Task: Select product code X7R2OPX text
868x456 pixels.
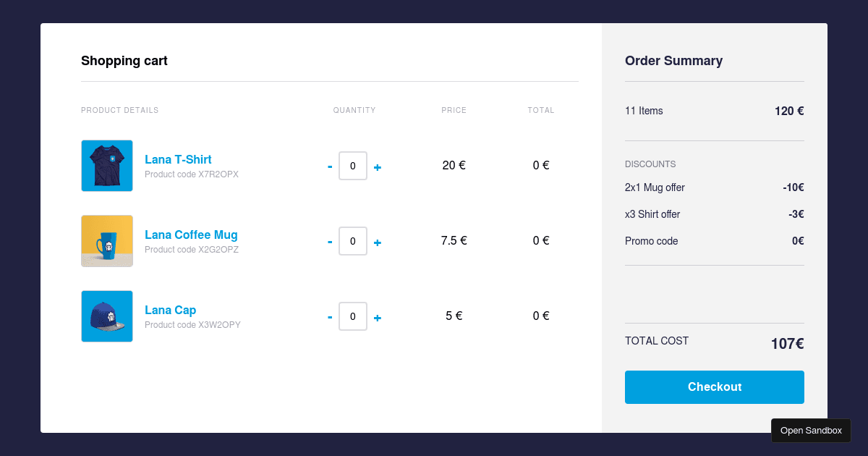Action: (192, 174)
